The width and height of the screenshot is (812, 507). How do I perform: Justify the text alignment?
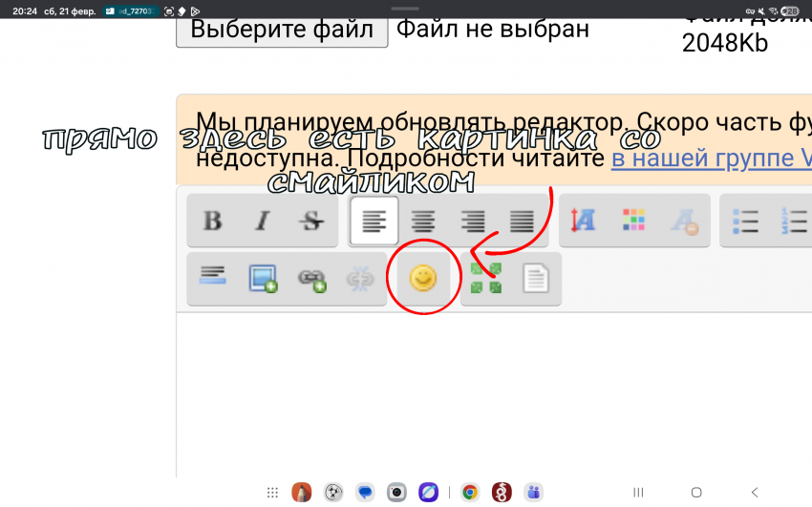click(522, 221)
